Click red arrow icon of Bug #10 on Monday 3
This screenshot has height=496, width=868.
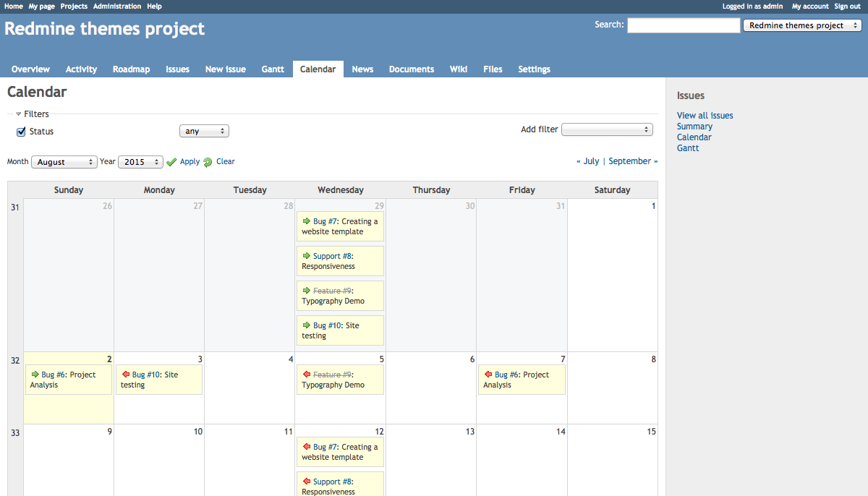coord(125,375)
